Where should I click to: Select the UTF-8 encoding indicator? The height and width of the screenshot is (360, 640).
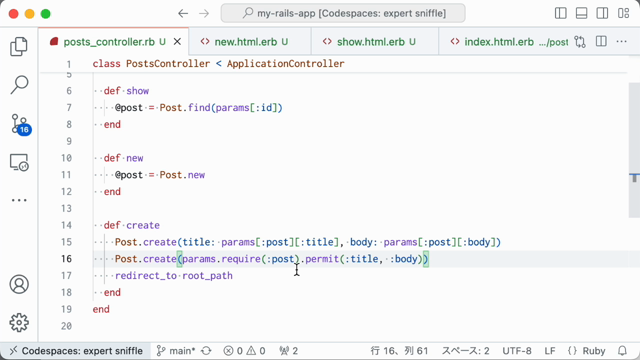pyautogui.click(x=517, y=351)
